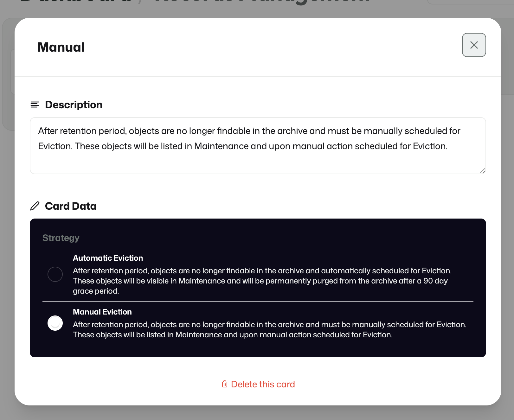
Task: Click the Strategy label
Action: tap(61, 238)
